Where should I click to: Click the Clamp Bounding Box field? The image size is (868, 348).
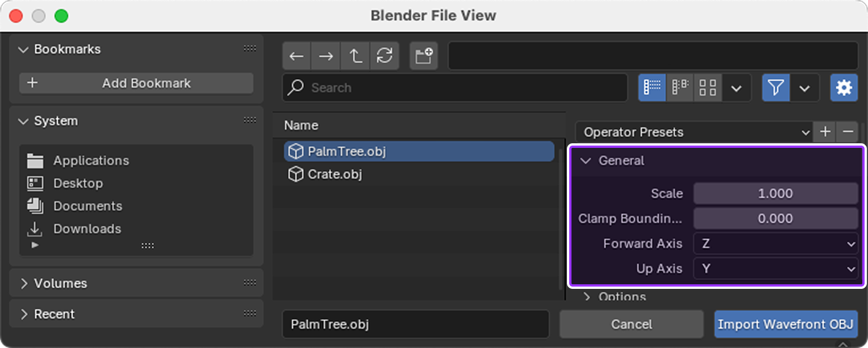click(775, 218)
